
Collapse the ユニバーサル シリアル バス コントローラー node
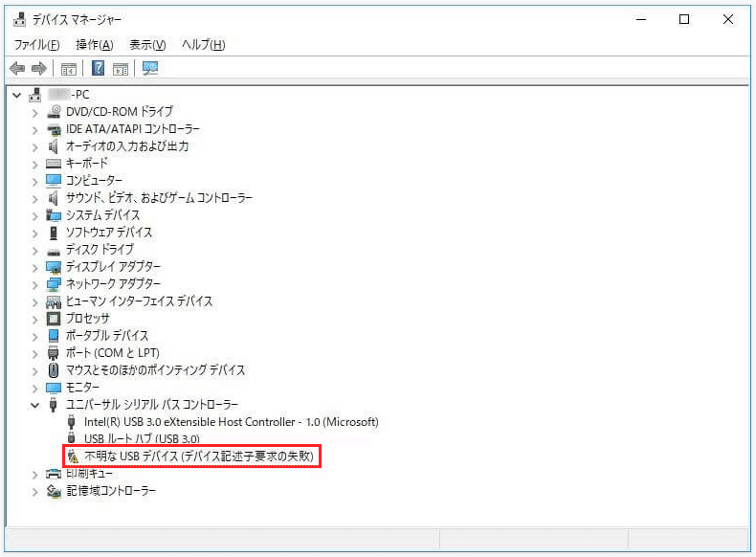pyautogui.click(x=34, y=406)
